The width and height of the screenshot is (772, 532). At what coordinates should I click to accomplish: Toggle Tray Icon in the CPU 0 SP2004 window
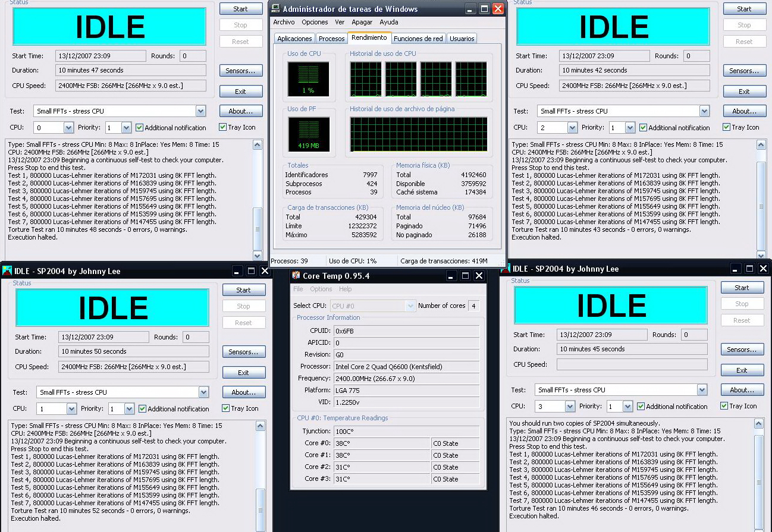pos(222,127)
